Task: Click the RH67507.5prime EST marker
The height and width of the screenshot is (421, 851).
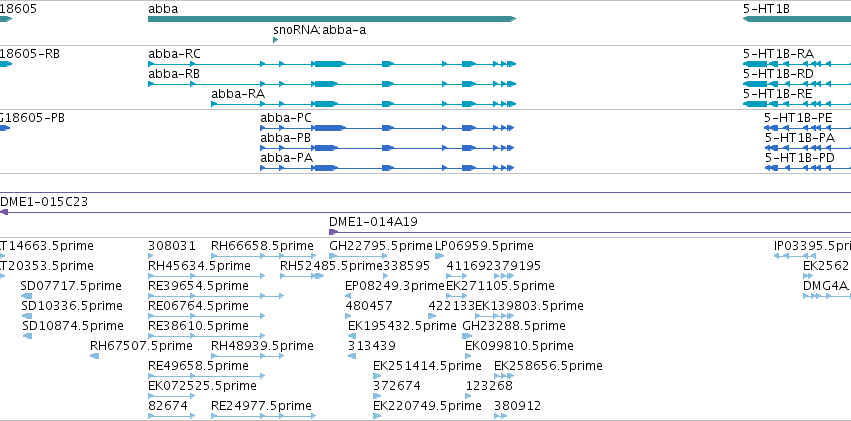Action: click(94, 356)
